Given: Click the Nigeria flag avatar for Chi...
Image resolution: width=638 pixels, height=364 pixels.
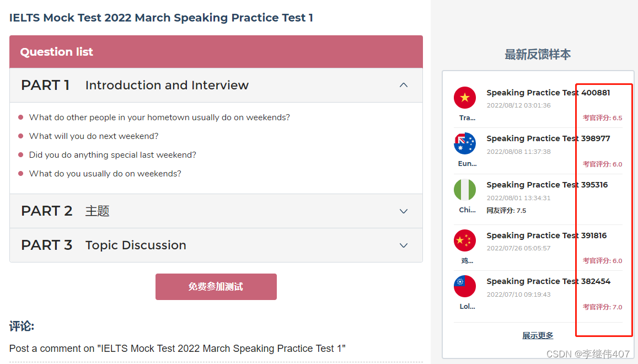Looking at the screenshot, I should click(x=465, y=190).
